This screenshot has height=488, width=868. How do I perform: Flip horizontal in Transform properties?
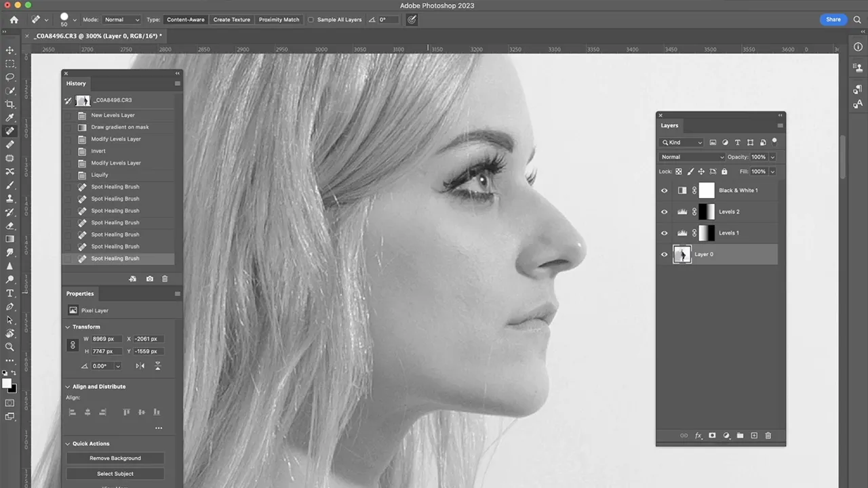pyautogui.click(x=140, y=366)
